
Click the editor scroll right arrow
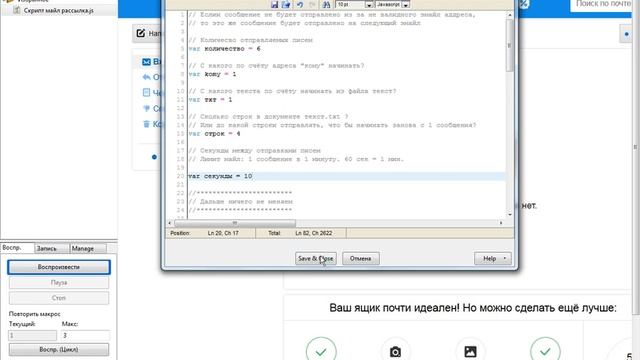pyautogui.click(x=501, y=223)
